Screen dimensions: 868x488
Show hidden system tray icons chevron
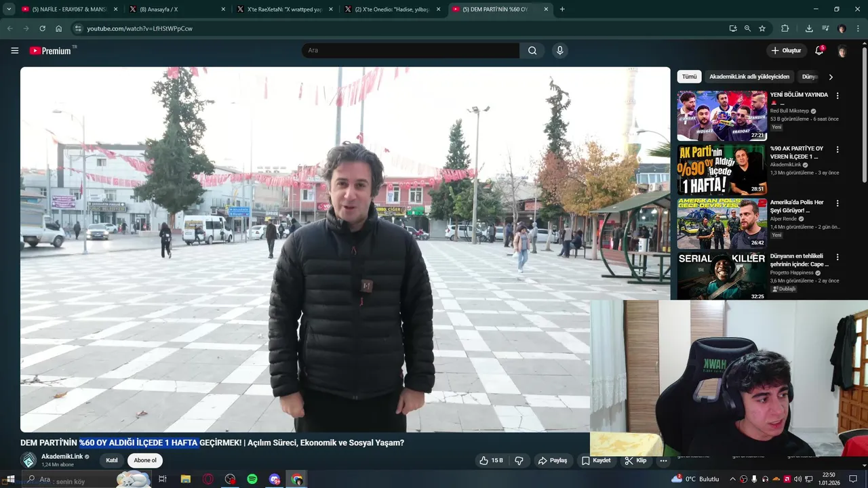pyautogui.click(x=732, y=479)
